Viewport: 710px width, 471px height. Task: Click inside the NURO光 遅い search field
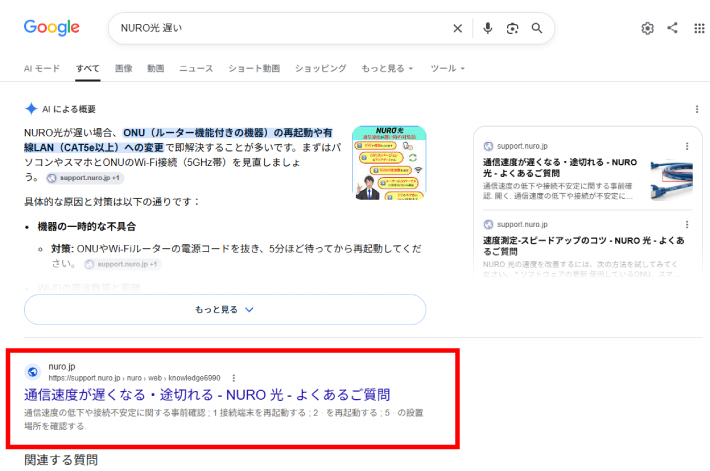[x=281, y=28]
